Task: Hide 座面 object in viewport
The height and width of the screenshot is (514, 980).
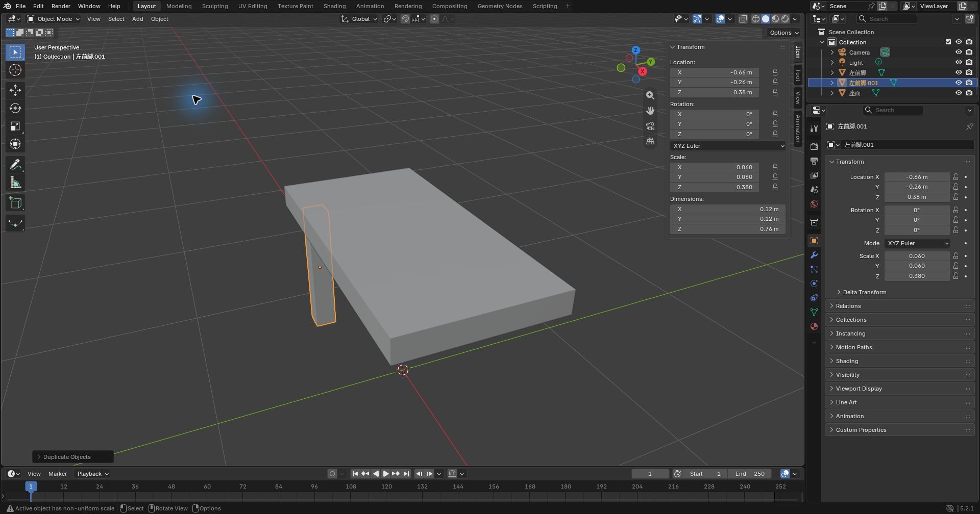Action: pyautogui.click(x=959, y=93)
